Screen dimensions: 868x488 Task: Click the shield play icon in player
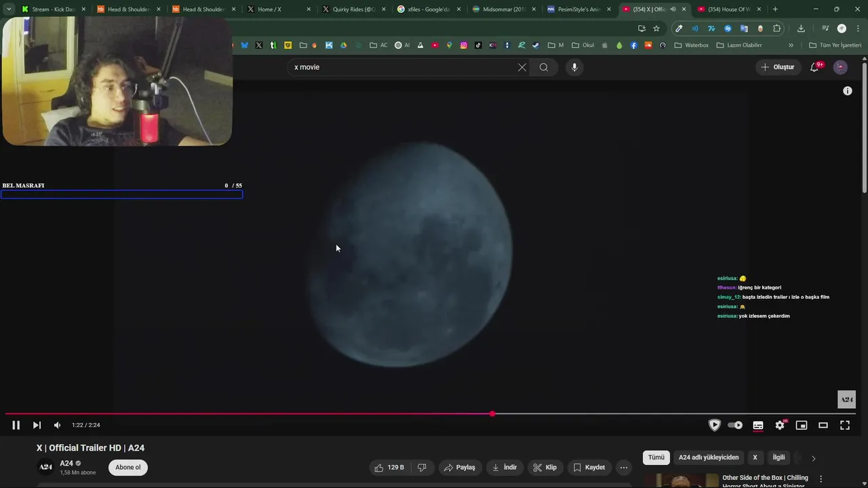714,425
